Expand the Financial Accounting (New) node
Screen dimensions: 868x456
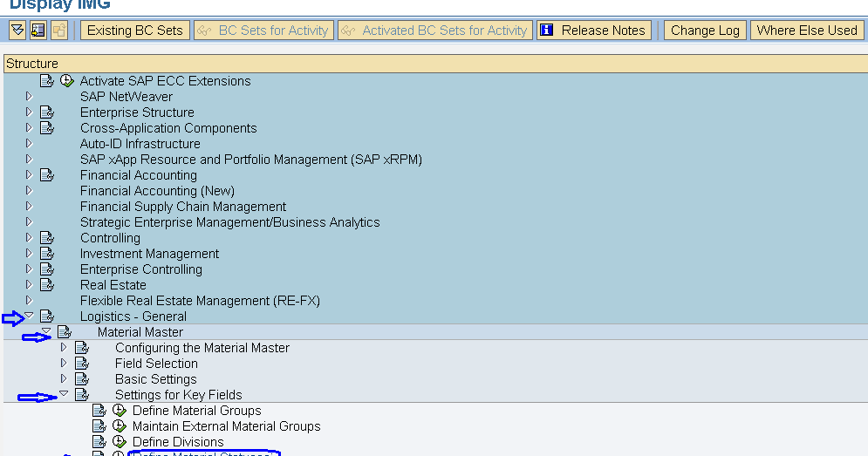pyautogui.click(x=30, y=190)
